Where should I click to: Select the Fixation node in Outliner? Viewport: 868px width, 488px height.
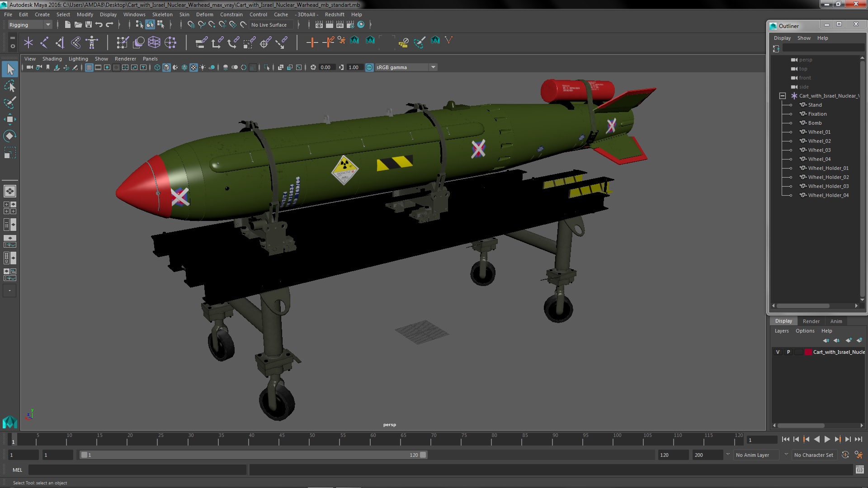[x=817, y=114]
